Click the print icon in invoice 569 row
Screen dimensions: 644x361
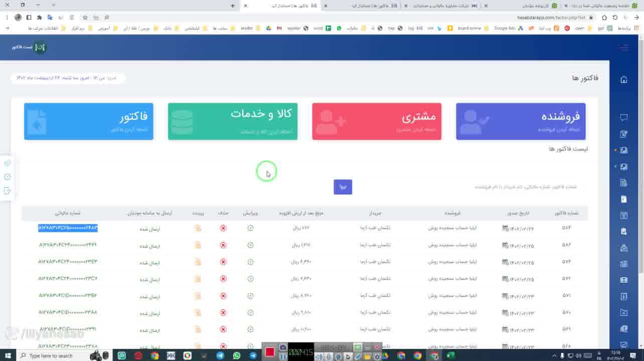point(198,330)
